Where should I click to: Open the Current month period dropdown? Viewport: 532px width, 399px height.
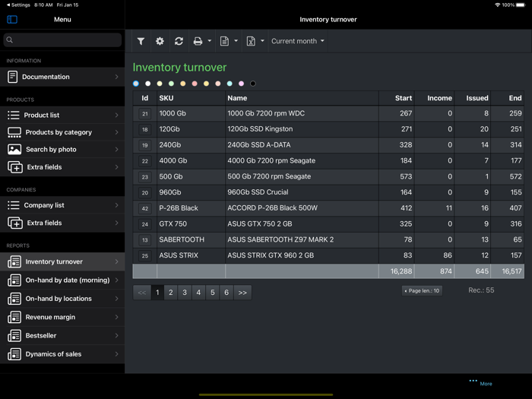pyautogui.click(x=298, y=41)
